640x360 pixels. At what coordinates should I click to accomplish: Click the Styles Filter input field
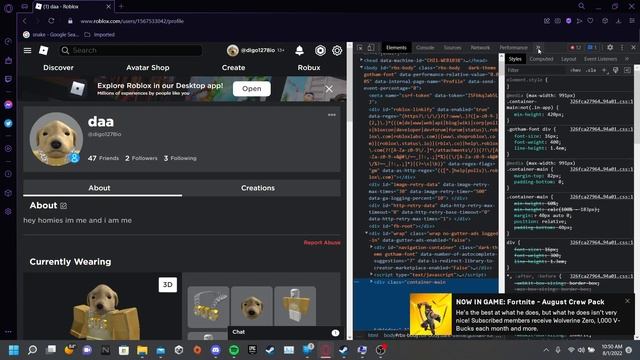[x=537, y=70]
